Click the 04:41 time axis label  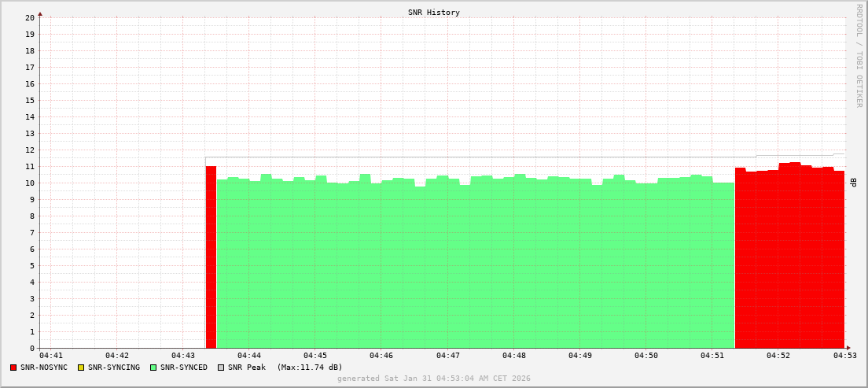click(x=50, y=357)
